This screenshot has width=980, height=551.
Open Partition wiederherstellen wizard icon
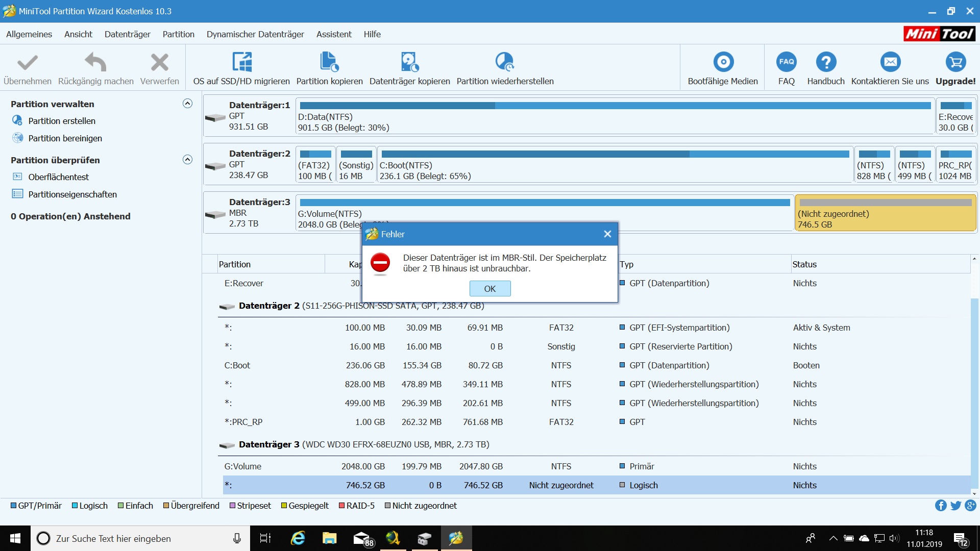pos(505,62)
